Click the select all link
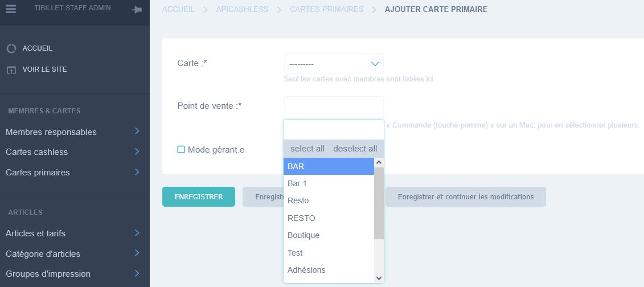The width and height of the screenshot is (644, 287). point(307,149)
